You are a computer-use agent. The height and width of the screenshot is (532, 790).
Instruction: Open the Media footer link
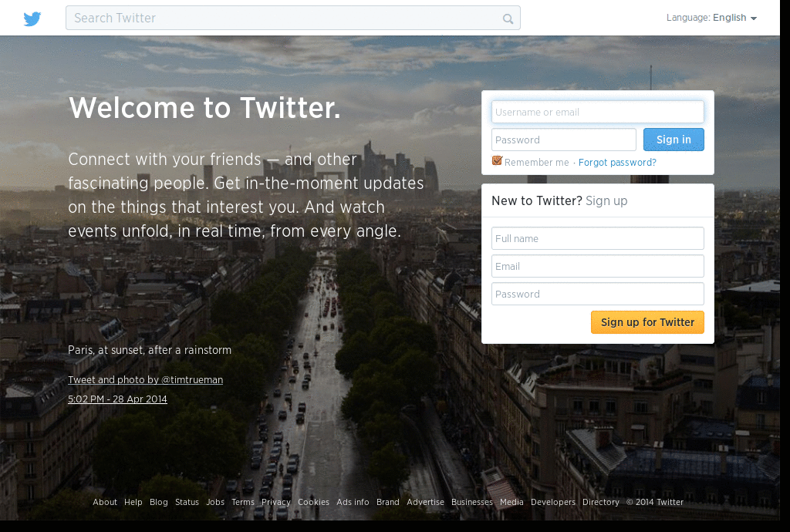pyautogui.click(x=511, y=502)
